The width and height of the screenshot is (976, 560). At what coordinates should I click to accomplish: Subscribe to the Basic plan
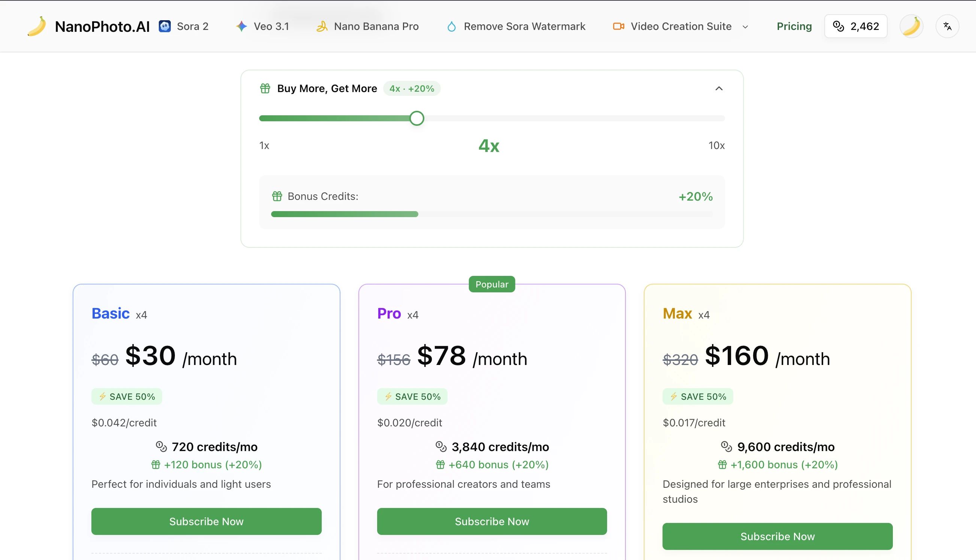(206, 521)
